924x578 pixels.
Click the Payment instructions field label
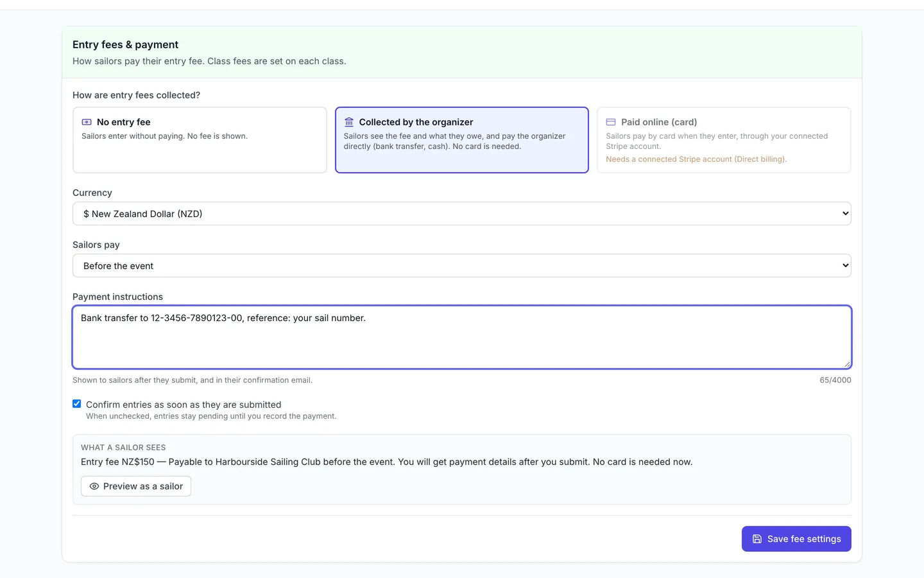pos(117,297)
